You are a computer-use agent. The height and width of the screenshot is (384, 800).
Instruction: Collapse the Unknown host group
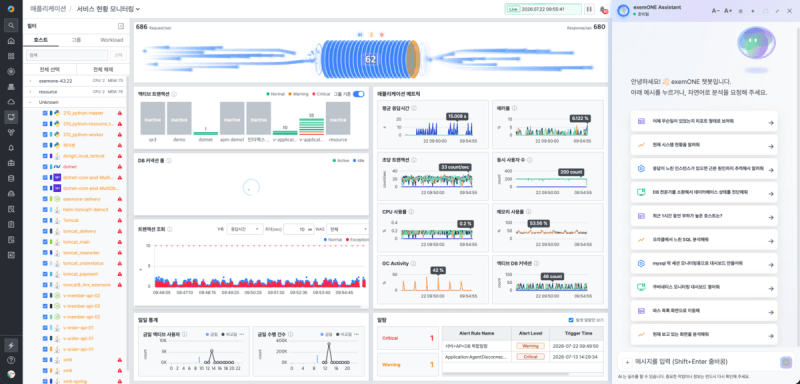pyautogui.click(x=31, y=103)
